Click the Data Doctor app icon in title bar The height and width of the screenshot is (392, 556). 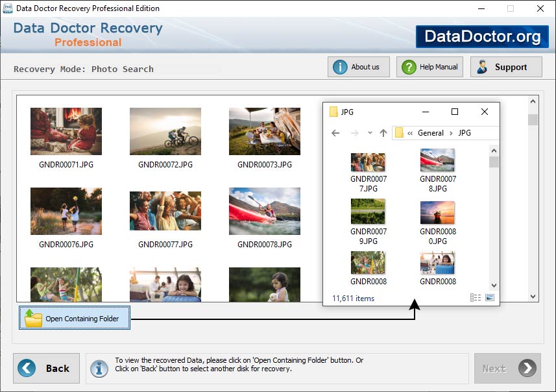coord(7,8)
